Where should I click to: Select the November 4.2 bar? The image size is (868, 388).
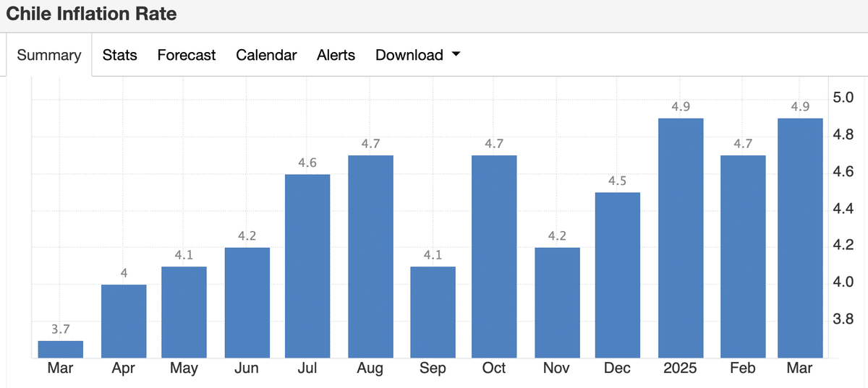coord(557,303)
